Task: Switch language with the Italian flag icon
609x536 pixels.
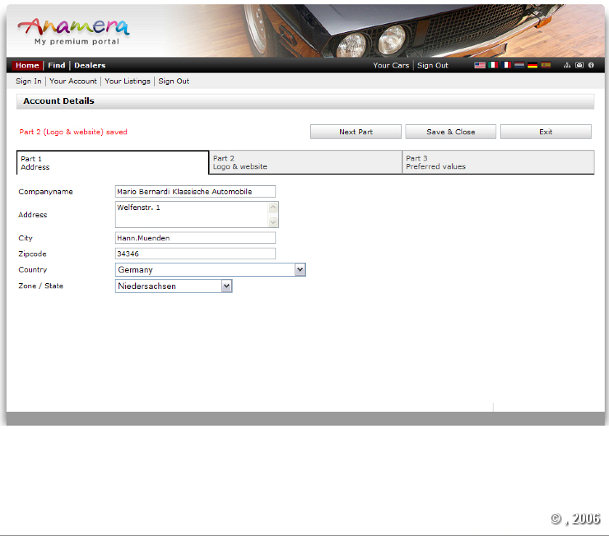Action: point(493,65)
